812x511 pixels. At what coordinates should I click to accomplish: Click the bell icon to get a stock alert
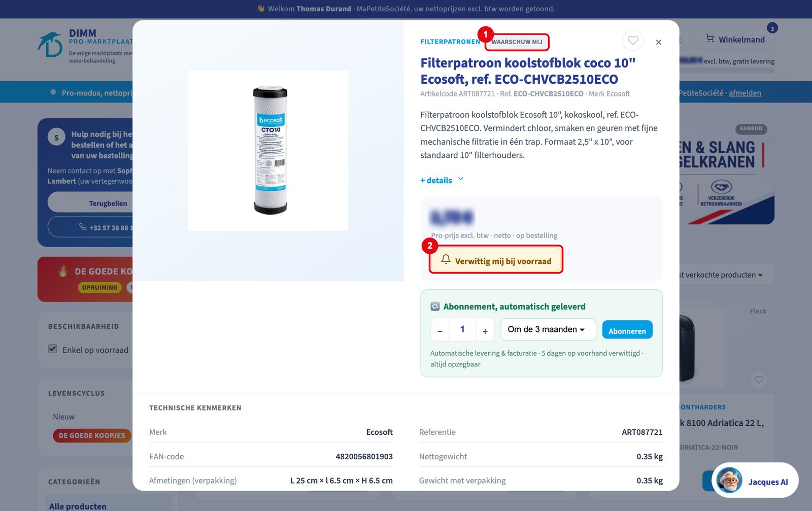coord(446,259)
